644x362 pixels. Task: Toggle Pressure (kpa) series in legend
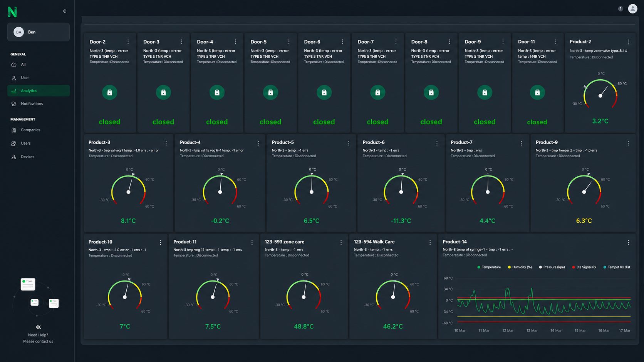[552, 267]
